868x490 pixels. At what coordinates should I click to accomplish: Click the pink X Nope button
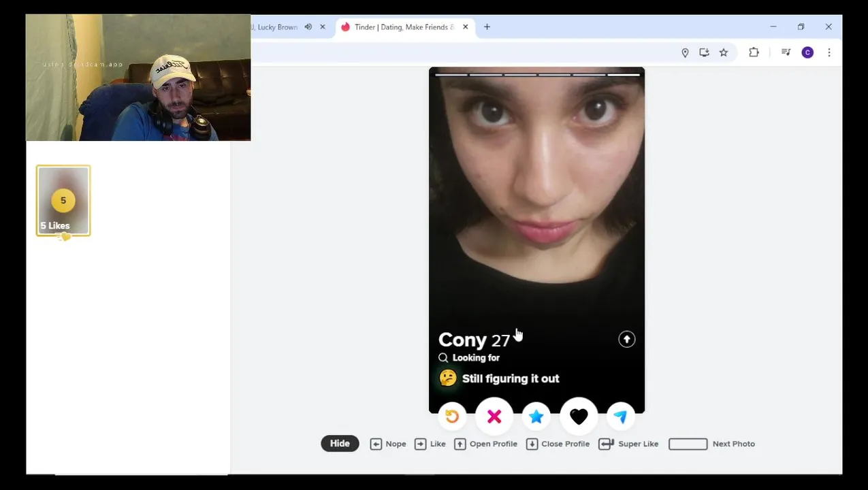coord(494,416)
